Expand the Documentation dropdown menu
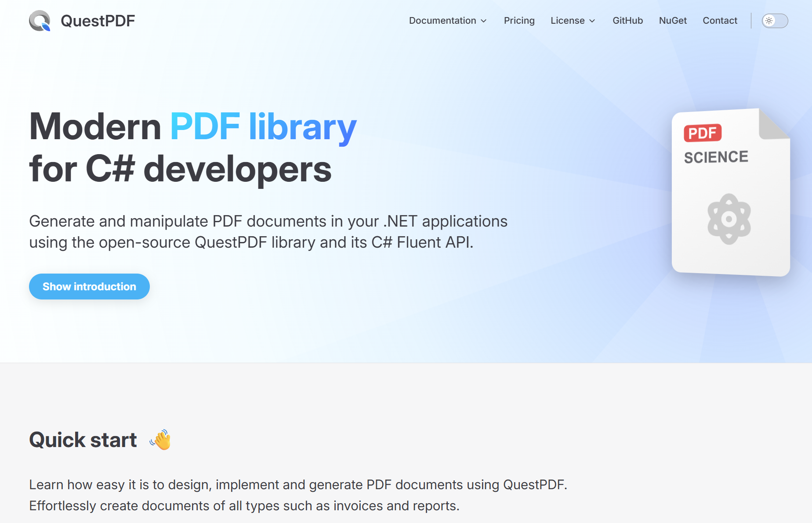812x523 pixels. [448, 21]
